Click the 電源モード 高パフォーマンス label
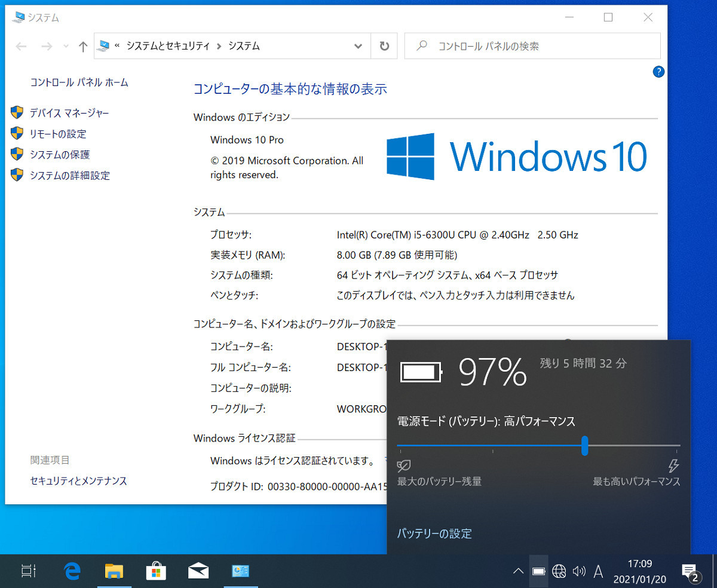Viewport: 717px width, 588px height. 486,421
